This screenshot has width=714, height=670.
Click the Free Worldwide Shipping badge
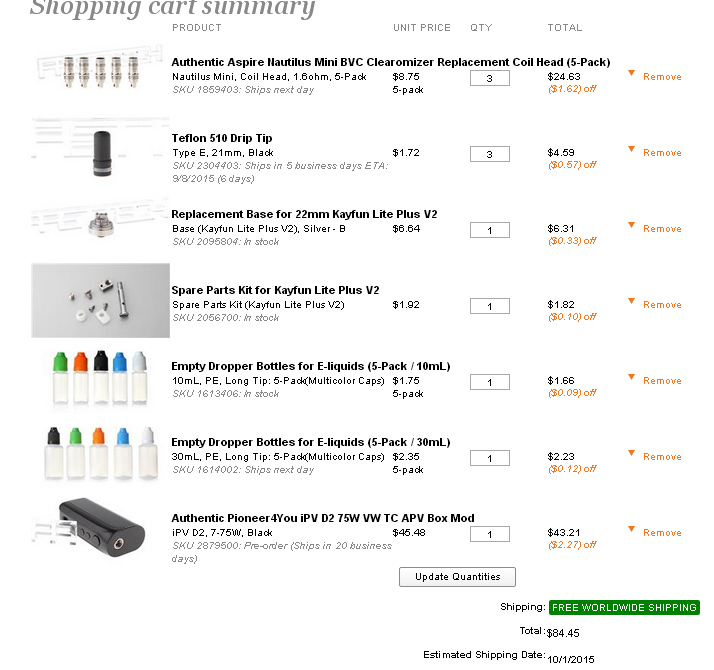click(624, 607)
